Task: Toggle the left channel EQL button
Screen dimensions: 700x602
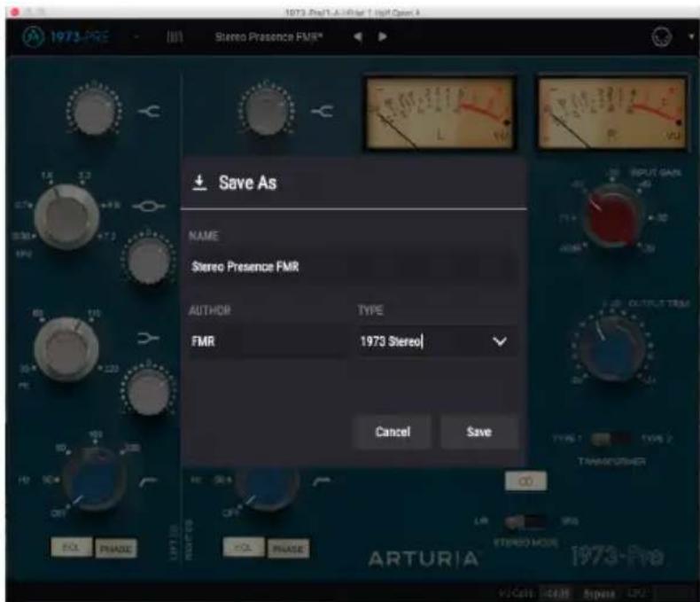Action: coord(72,547)
